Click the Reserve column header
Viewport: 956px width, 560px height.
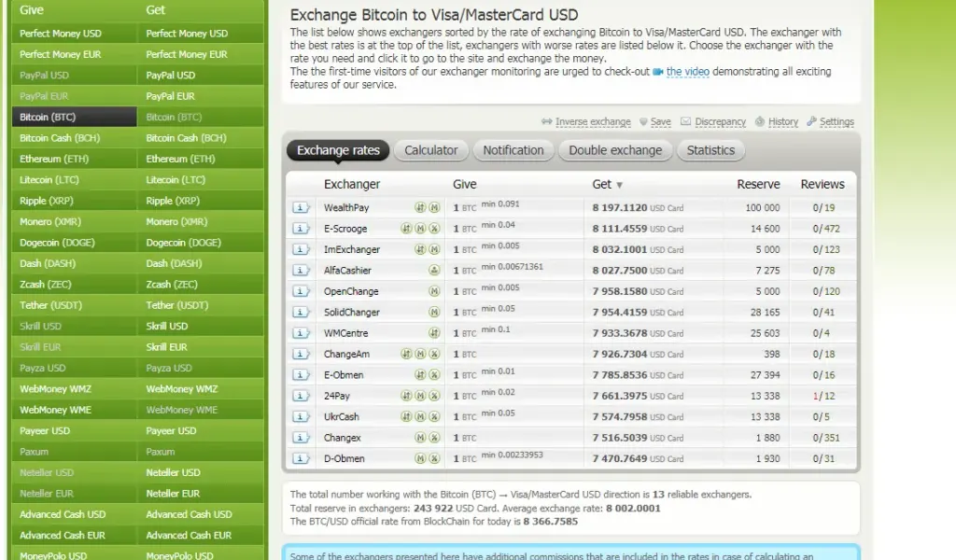[x=758, y=184]
